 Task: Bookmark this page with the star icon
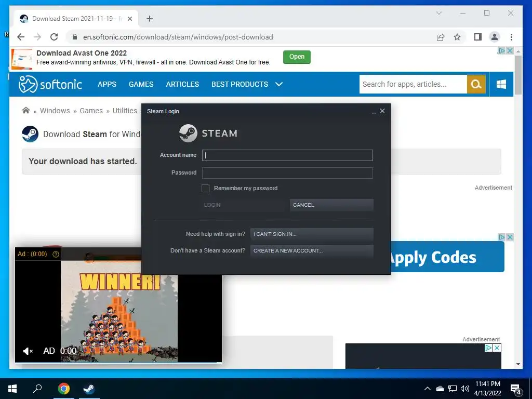pos(457,37)
